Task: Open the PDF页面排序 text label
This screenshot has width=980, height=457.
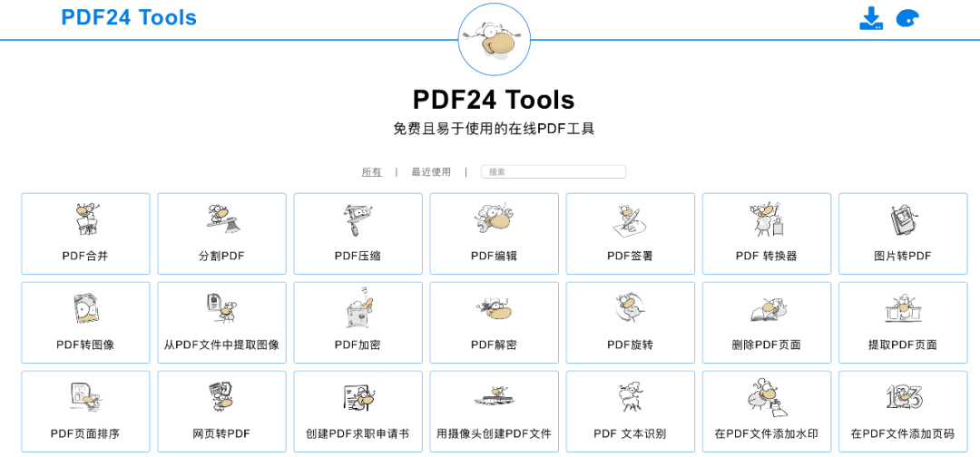Action: coord(85,433)
